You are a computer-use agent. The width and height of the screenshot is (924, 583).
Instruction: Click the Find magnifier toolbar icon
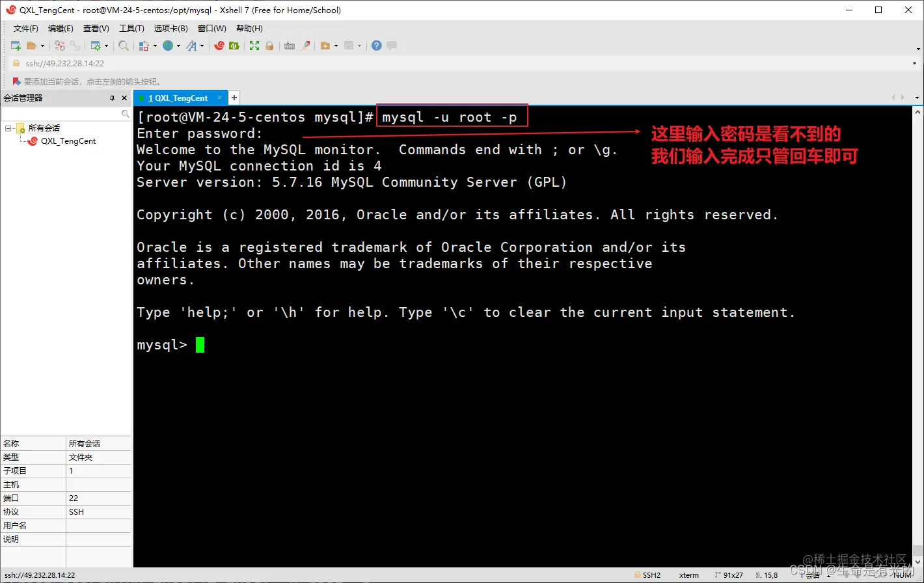point(124,46)
